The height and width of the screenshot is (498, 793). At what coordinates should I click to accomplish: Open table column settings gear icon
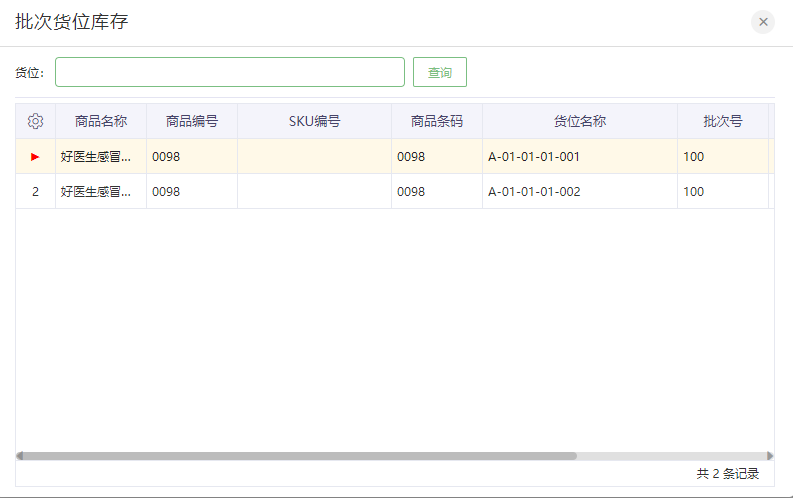click(35, 121)
